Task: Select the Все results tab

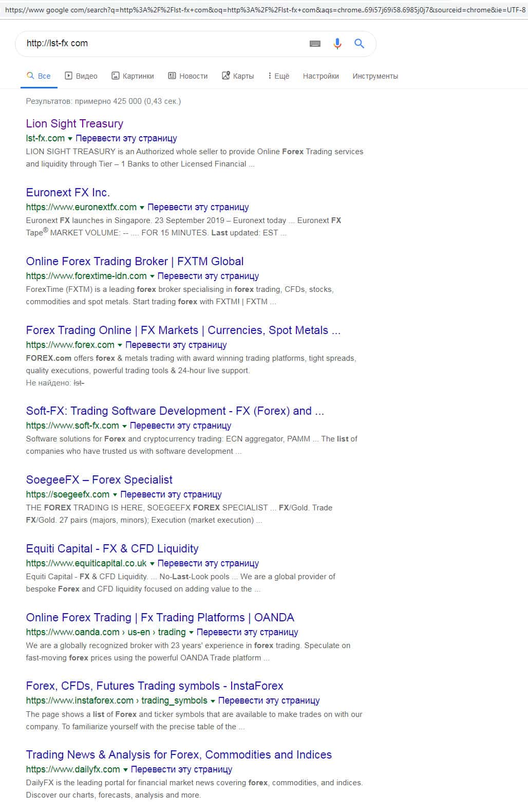Action: (39, 76)
